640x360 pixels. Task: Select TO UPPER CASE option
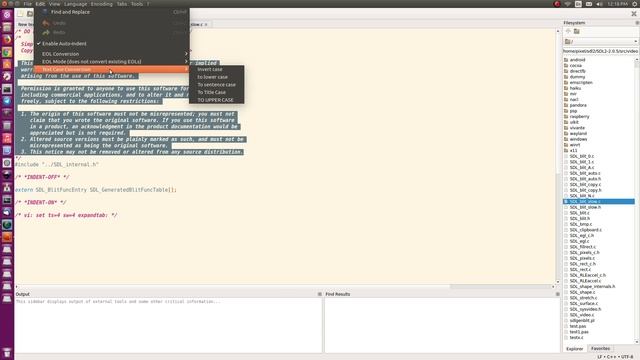click(216, 100)
